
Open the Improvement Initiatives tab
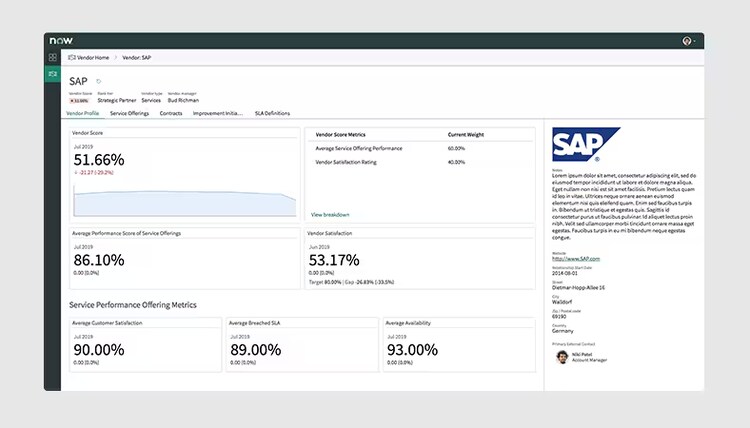coord(218,113)
